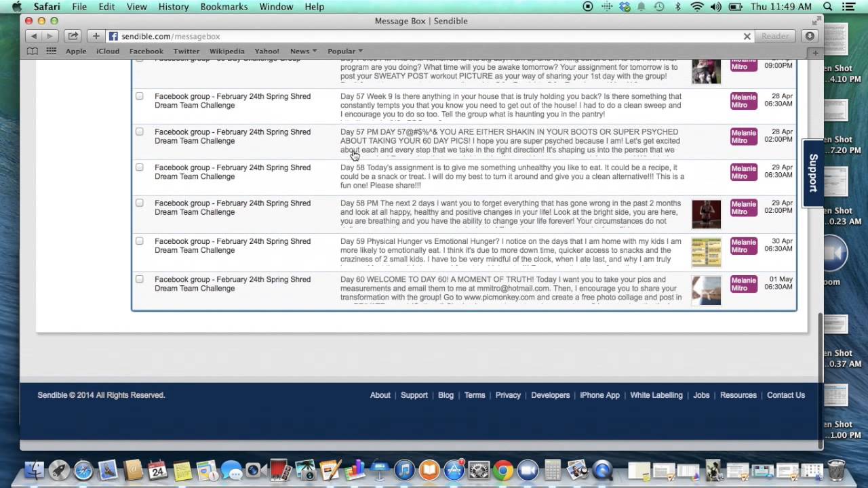Select checkbox for Day 57 PM message
This screenshot has width=868, height=488.
pos(139,131)
